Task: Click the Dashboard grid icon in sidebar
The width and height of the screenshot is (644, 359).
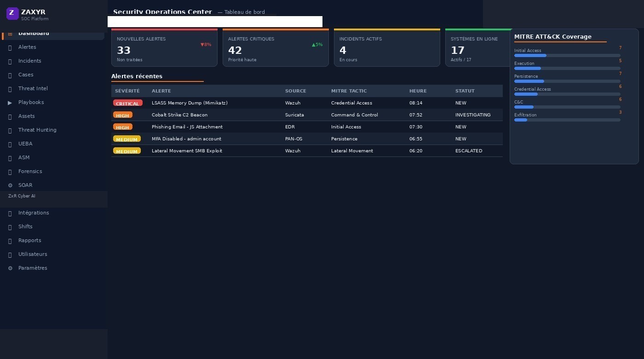Action: [x=10, y=34]
